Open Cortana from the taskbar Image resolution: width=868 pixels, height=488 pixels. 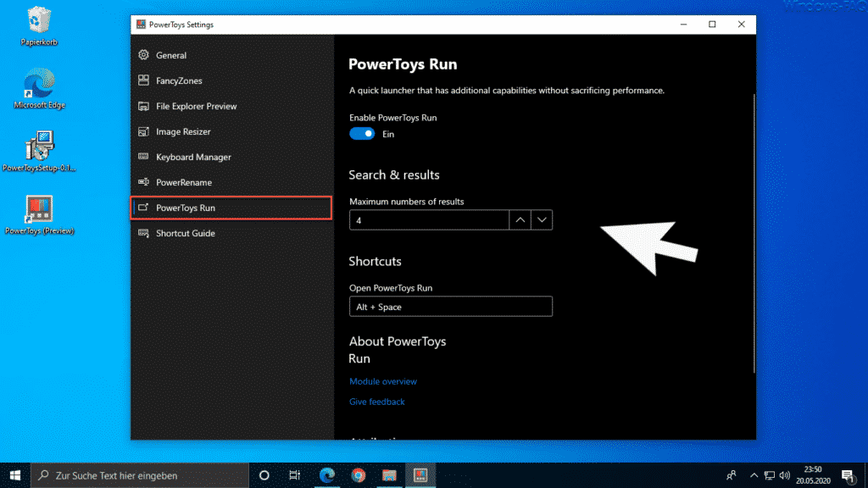[264, 475]
